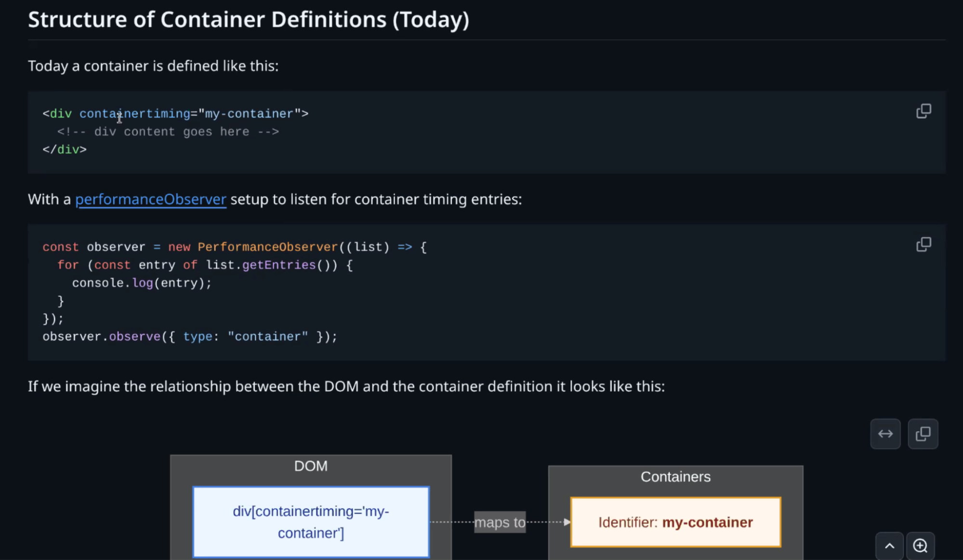The image size is (963, 560).
Task: Zoom in on the diagram with magnifier
Action: point(920,546)
